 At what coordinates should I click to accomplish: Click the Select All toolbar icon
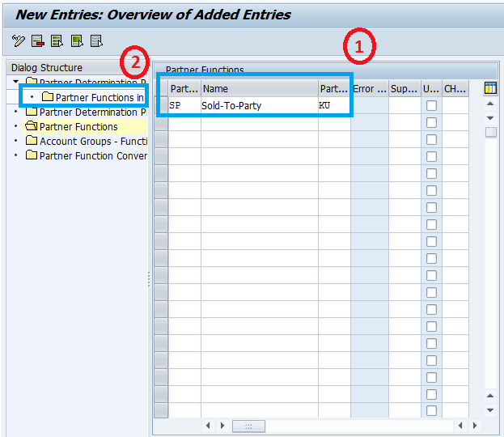tap(57, 40)
